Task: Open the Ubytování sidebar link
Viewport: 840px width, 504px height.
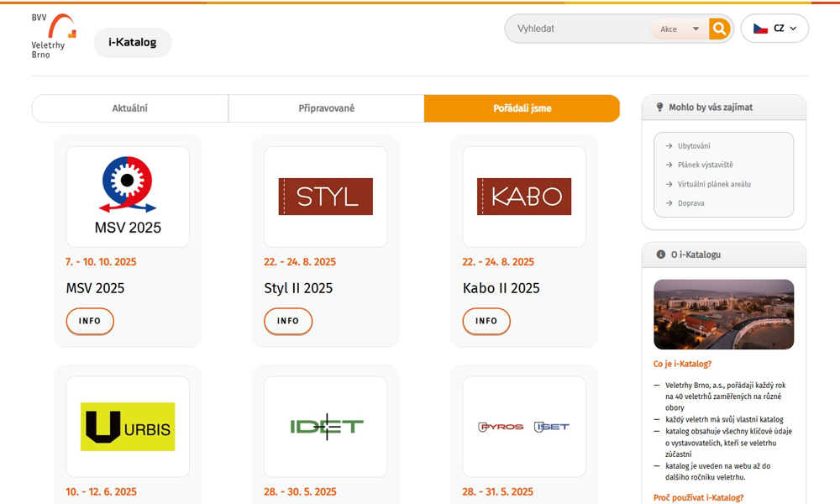Action: click(694, 146)
